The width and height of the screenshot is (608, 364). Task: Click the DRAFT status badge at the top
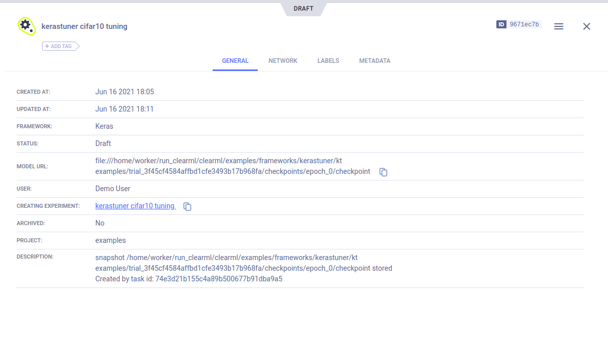pos(303,9)
